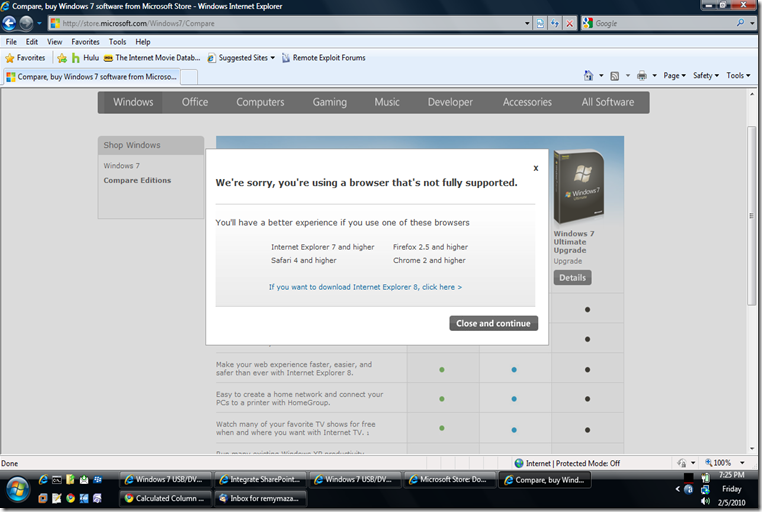Launch Chrome from Quick Launch

click(70, 498)
